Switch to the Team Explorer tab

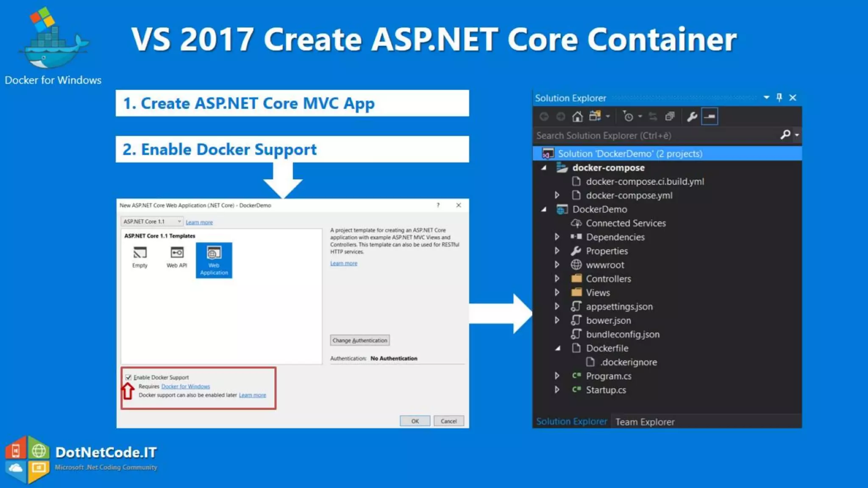[645, 422]
